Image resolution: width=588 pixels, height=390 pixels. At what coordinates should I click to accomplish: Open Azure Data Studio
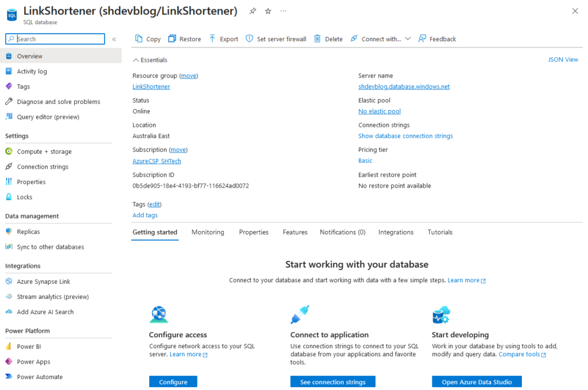click(x=477, y=381)
